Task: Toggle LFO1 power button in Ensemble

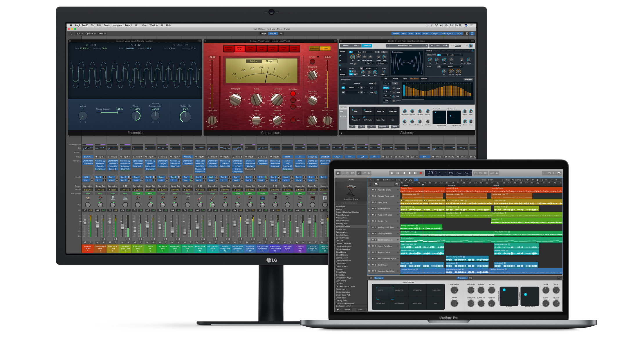Action: [x=87, y=45]
